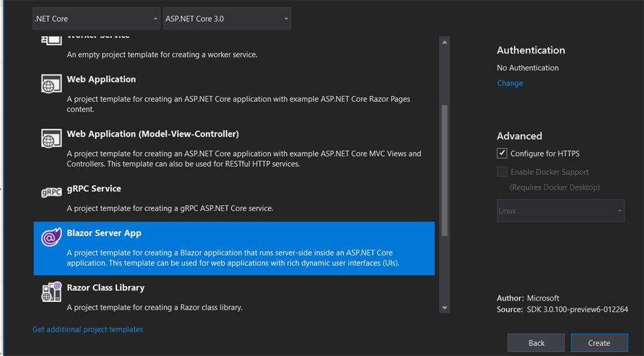Click the MVC Views and Controllers description

(x=244, y=159)
